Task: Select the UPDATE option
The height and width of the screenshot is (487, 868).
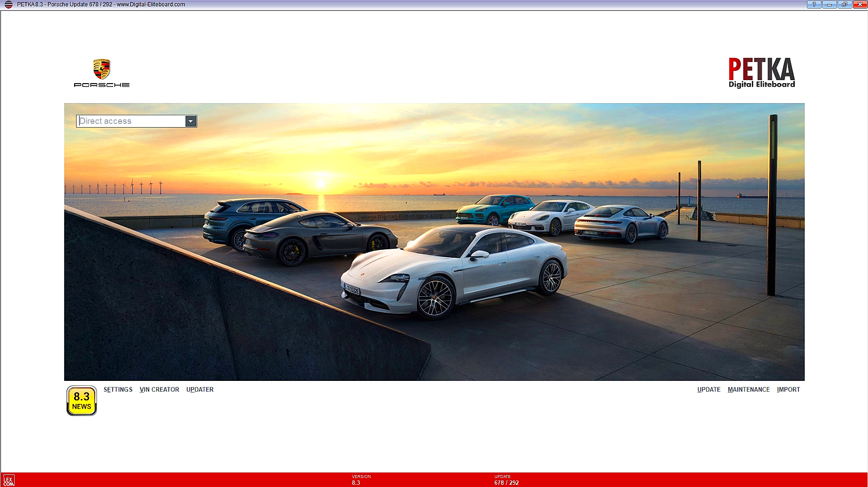Action: point(709,389)
